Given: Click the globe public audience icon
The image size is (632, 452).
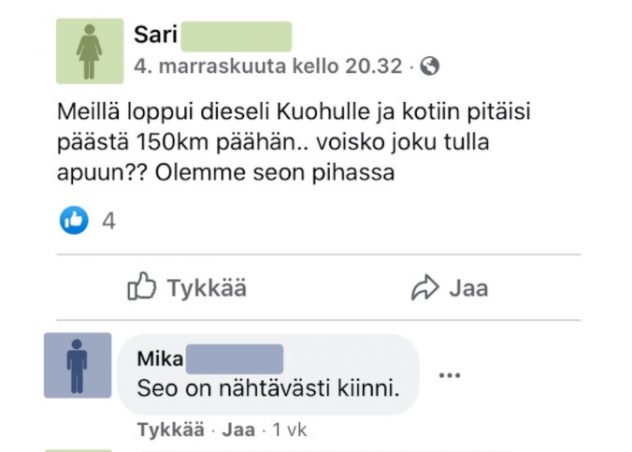Looking at the screenshot, I should (430, 67).
